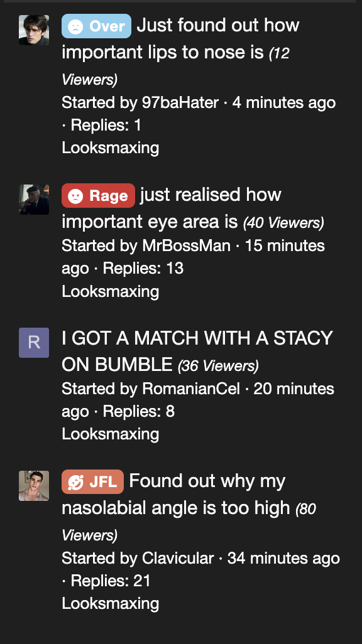Screen dimensions: 362x644
Task: Open Looksmaxing forum under 97baHater's thread
Action: point(110,148)
